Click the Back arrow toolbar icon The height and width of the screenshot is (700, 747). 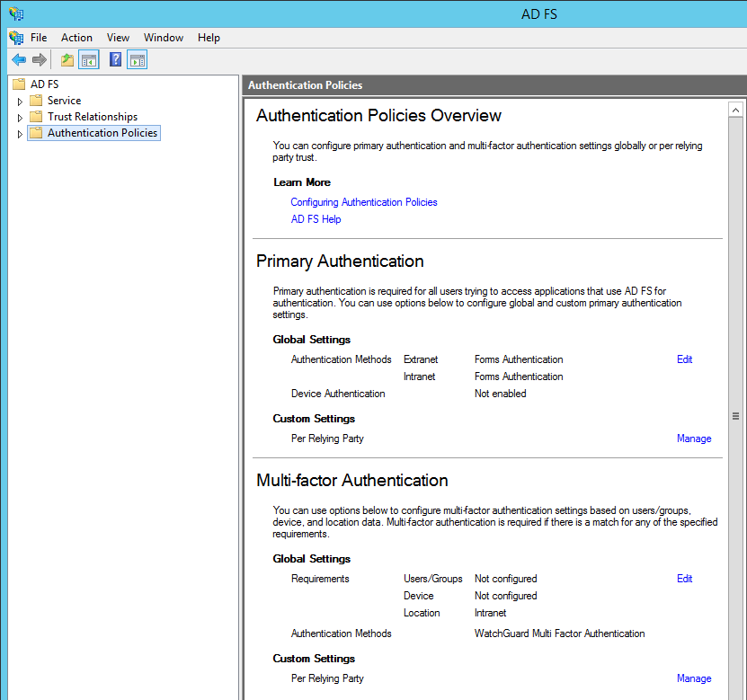(19, 60)
